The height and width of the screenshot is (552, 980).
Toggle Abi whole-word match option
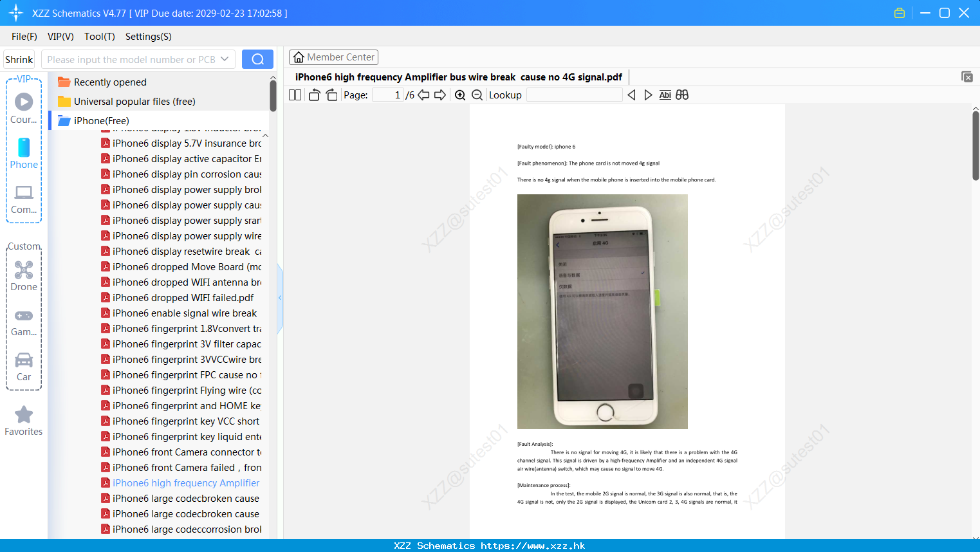pos(665,95)
